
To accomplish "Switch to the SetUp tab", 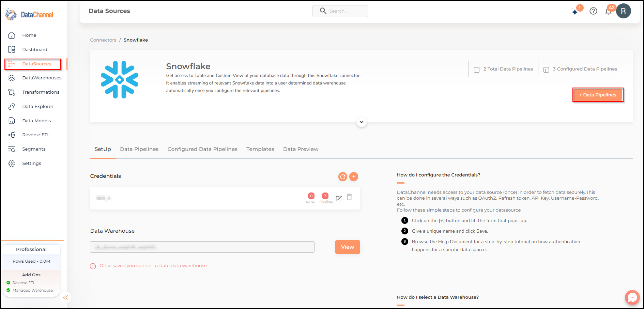I will [x=103, y=149].
